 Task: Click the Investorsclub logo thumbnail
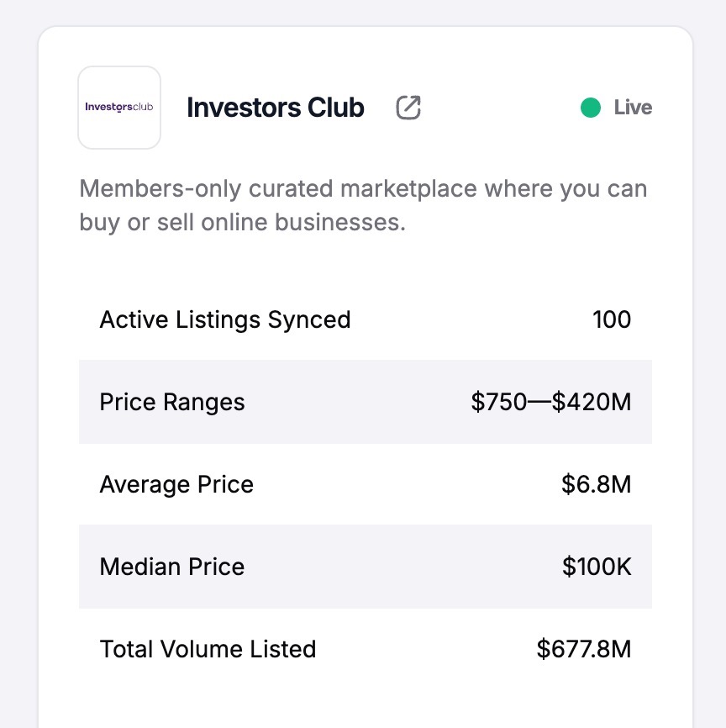(x=119, y=108)
